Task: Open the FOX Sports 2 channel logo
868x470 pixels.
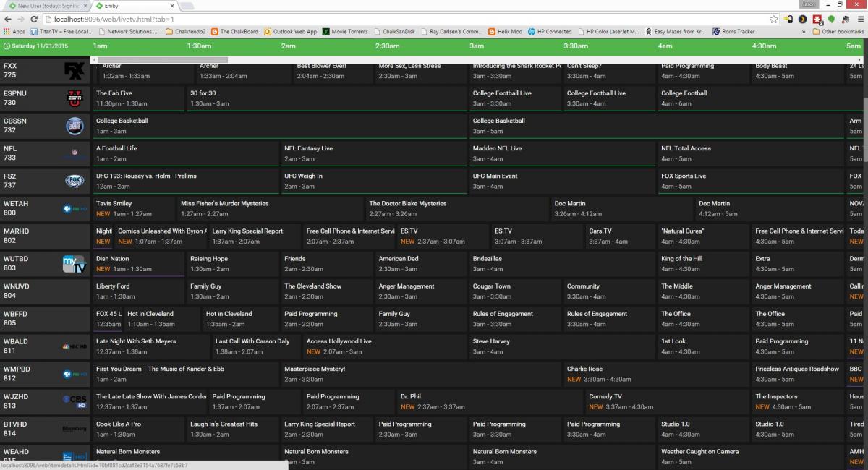Action: click(x=75, y=181)
